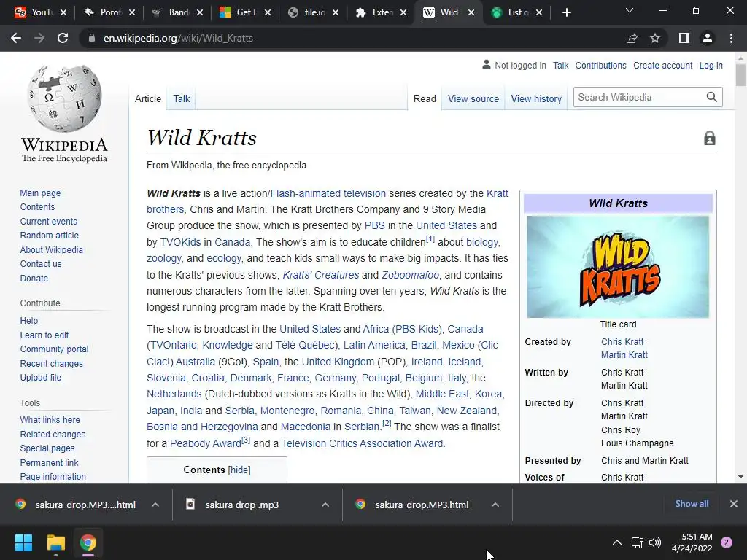Image resolution: width=747 pixels, height=560 pixels.
Task: Open the Peabody Award link
Action: [x=205, y=443]
